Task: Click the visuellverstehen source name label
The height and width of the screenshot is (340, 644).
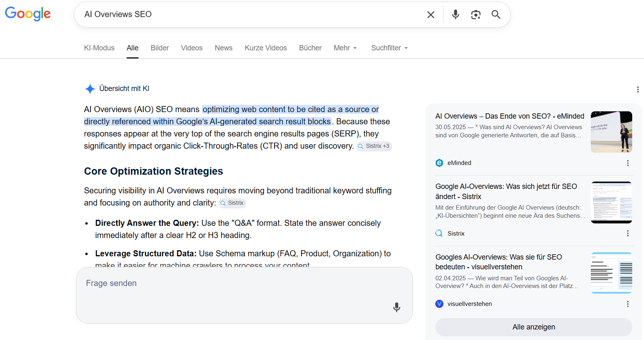Action: (x=470, y=304)
